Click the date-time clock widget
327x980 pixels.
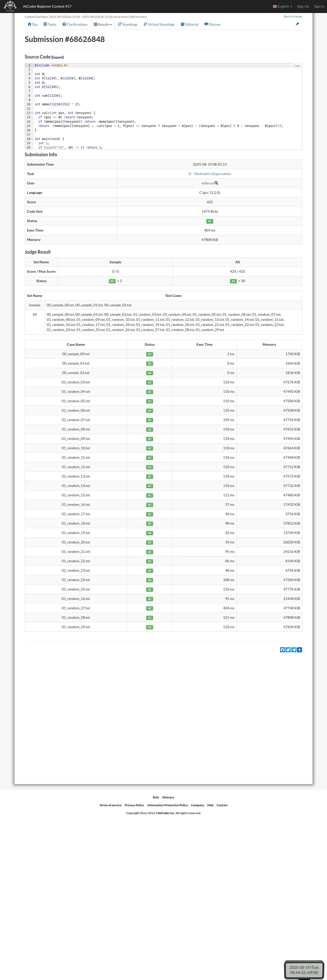click(x=304, y=970)
